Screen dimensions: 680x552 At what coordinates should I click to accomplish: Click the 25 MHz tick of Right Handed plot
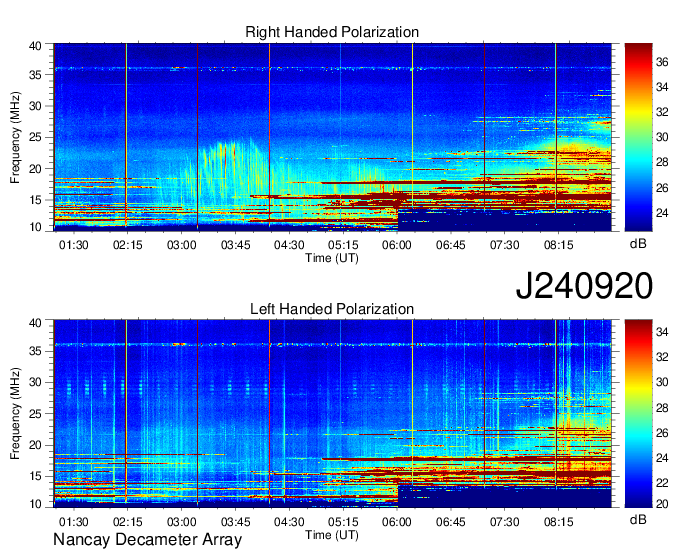35,137
